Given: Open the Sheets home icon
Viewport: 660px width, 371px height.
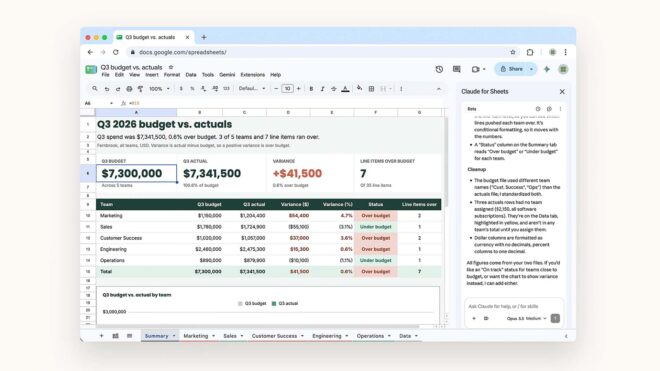Looking at the screenshot, I should [x=91, y=69].
